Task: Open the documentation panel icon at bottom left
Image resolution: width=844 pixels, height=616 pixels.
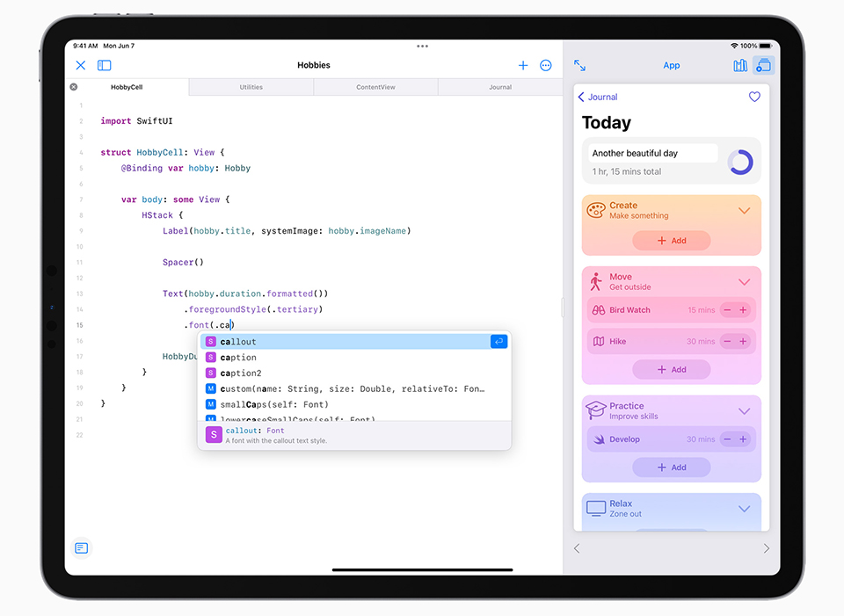Action: (x=81, y=547)
